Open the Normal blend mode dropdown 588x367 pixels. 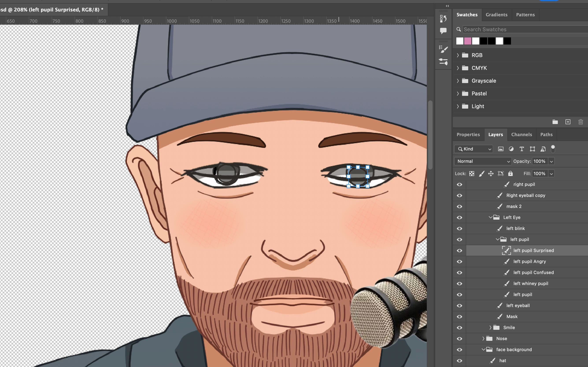483,161
